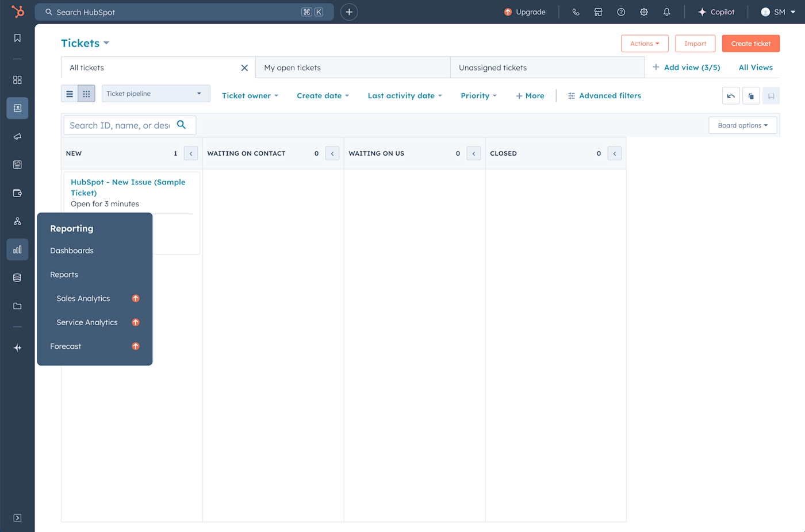Screen dimensions: 805x532
Task: Collapse the WAITING ON US column
Action: (x=474, y=153)
